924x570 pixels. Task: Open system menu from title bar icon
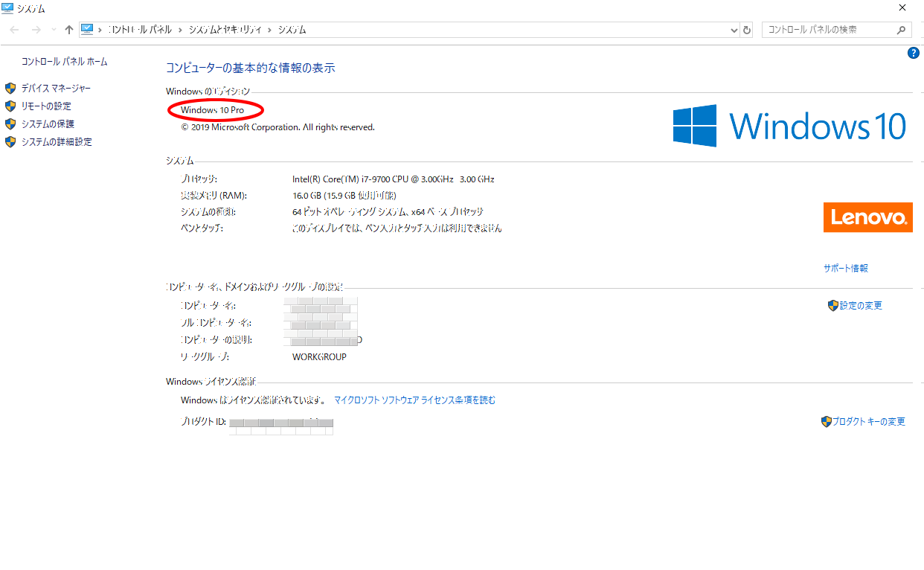click(x=7, y=8)
